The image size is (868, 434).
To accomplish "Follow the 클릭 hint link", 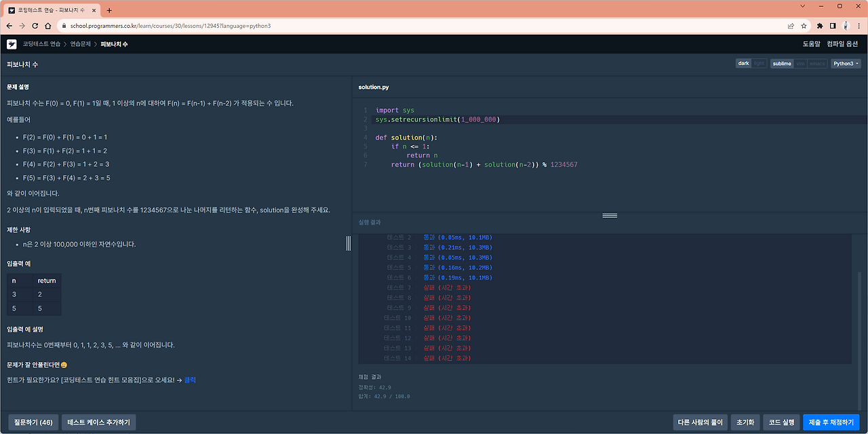I will tap(190, 380).
